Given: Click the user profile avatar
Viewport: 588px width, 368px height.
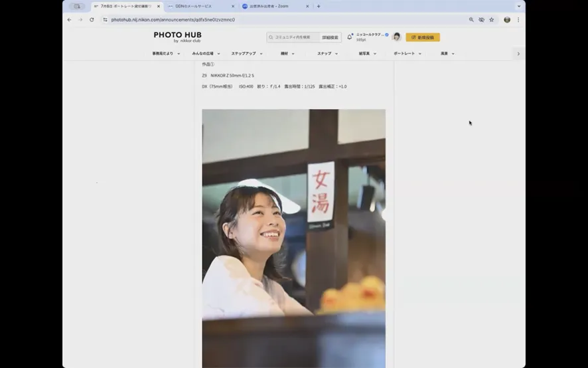Looking at the screenshot, I should (x=397, y=37).
